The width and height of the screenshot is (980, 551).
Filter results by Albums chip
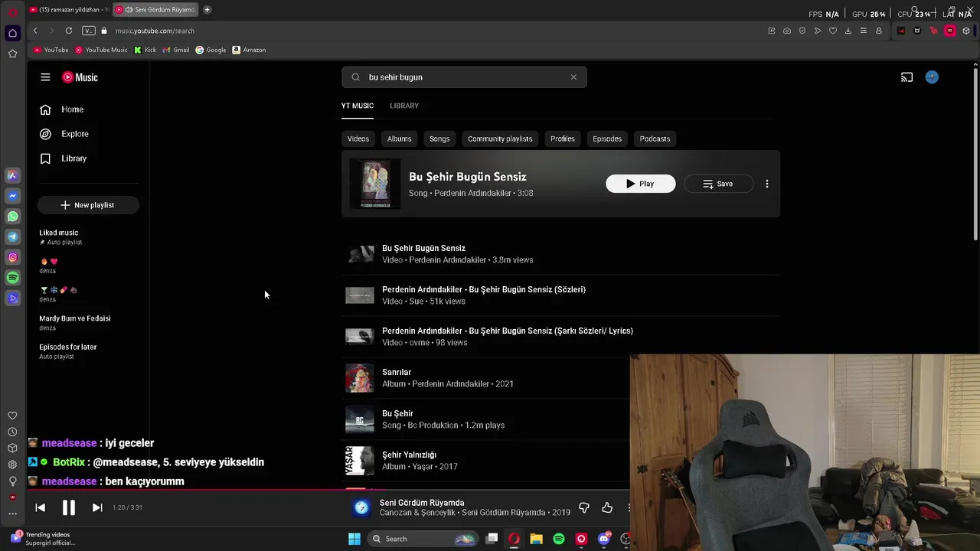399,139
